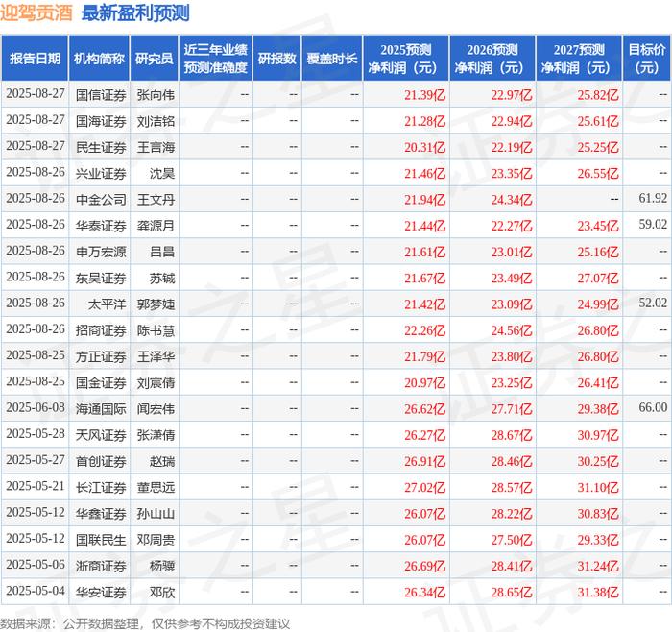The image size is (672, 632).
Task: Click analyst name 陈书慧
Action: coord(156,330)
